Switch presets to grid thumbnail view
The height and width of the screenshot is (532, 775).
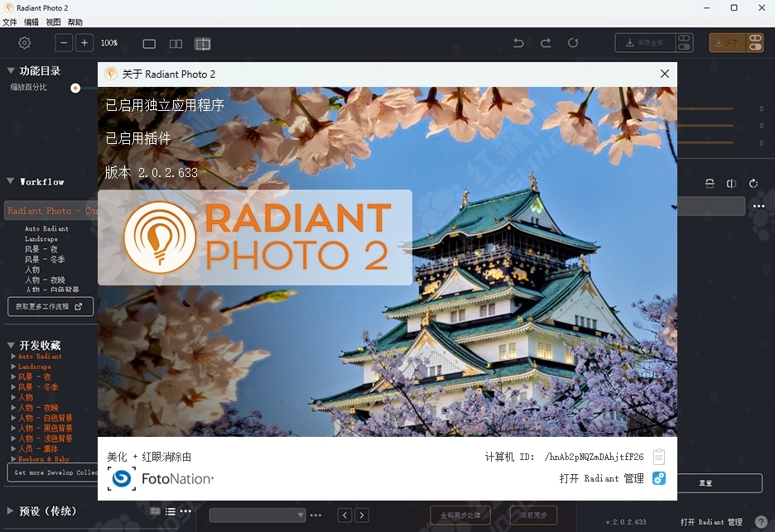click(x=155, y=511)
